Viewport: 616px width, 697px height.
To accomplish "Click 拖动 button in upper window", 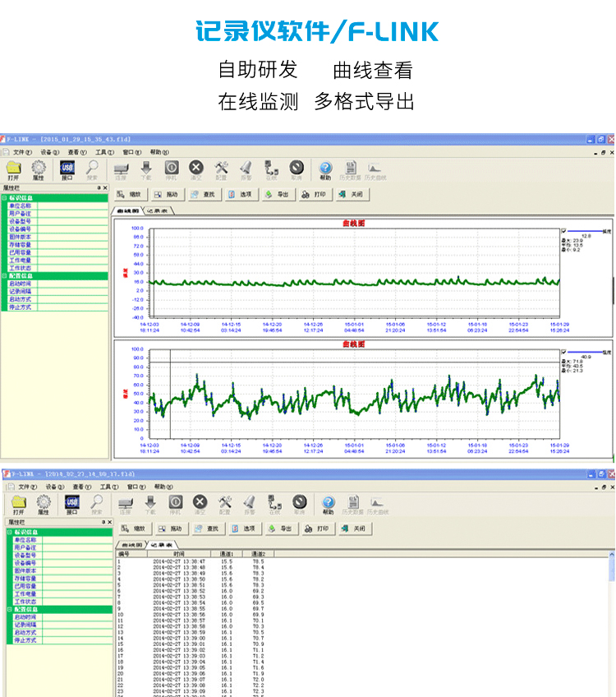I will pos(167,194).
